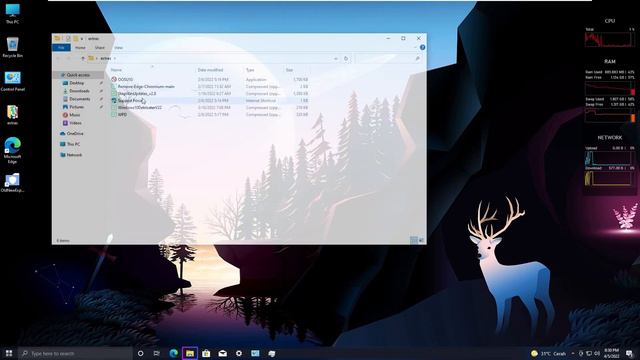Screen dimensions: 640x360
Task: Expand the ribbon with the chevron
Action: point(415,47)
